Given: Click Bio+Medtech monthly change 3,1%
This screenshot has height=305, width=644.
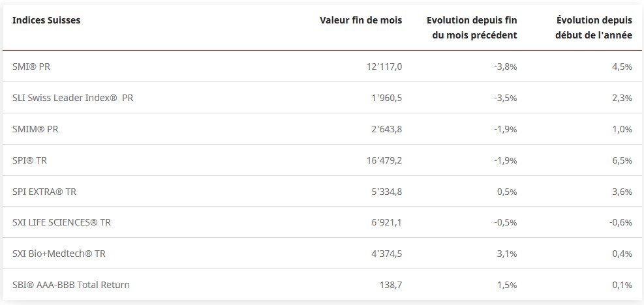Looking at the screenshot, I should (x=507, y=254).
